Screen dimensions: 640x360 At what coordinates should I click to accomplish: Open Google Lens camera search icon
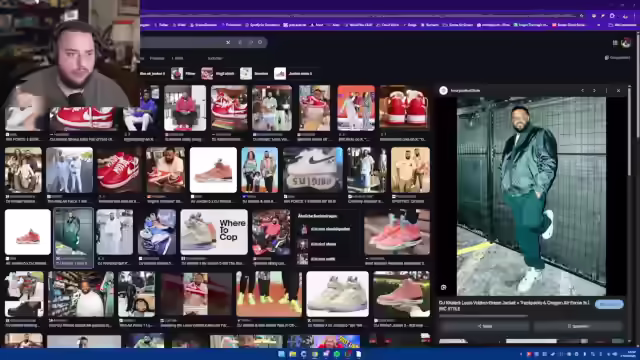point(250,42)
